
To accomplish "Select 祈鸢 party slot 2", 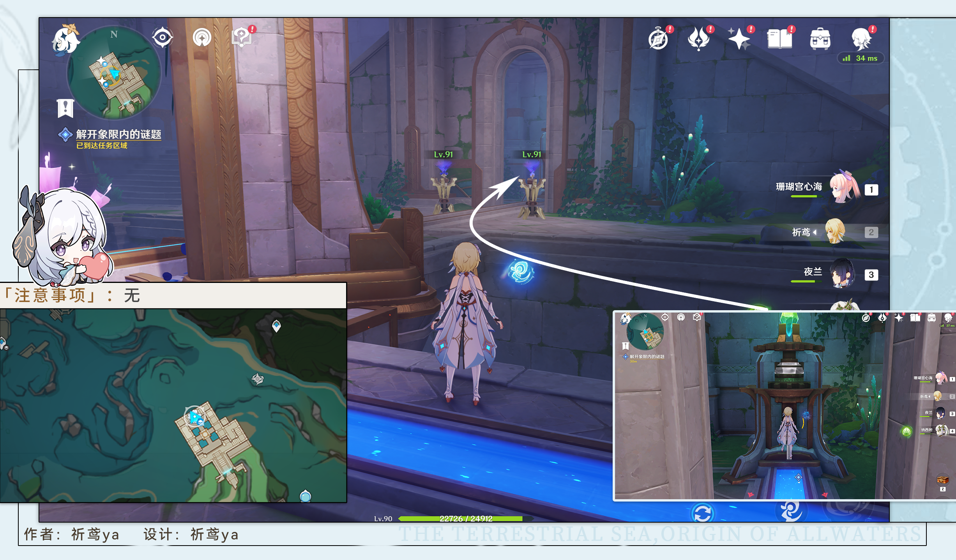I will (834, 232).
